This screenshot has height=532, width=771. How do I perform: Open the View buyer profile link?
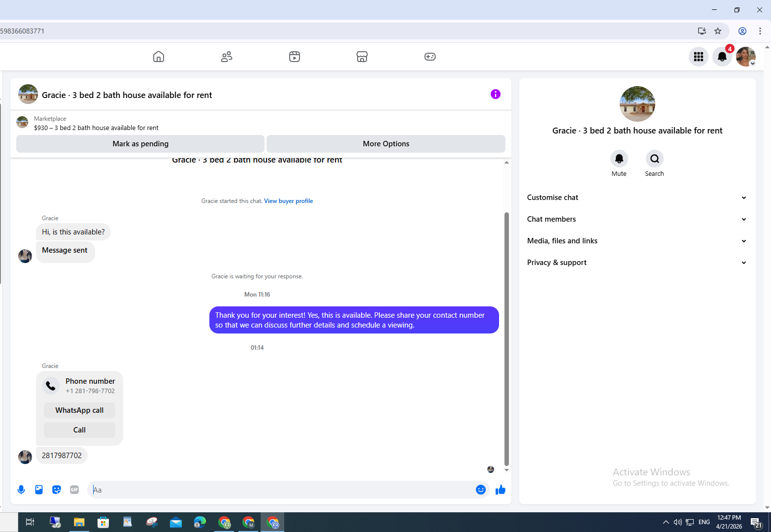click(x=288, y=201)
